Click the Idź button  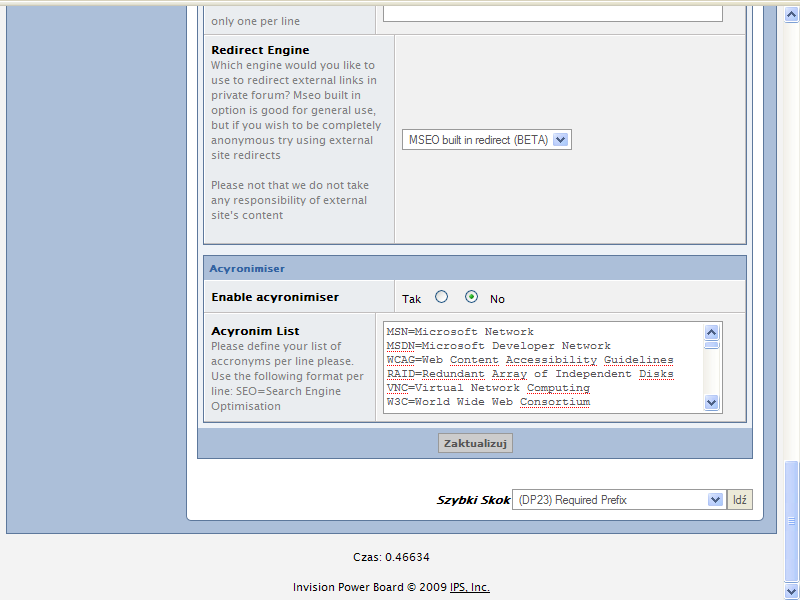tap(740, 500)
